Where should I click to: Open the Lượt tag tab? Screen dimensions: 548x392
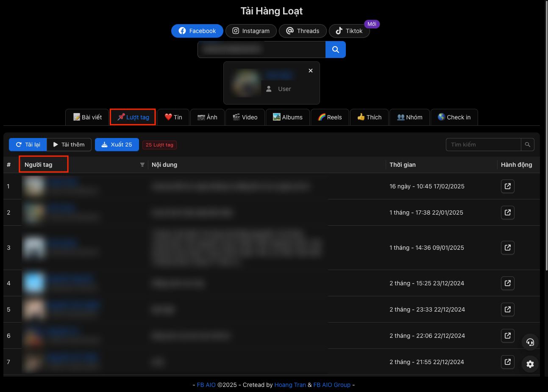coord(133,117)
